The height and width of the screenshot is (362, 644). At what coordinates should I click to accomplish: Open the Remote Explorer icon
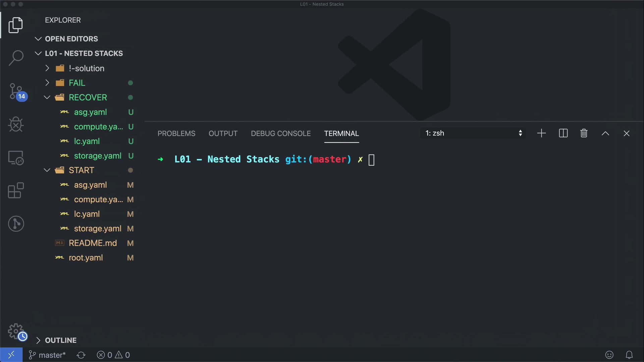(16, 158)
